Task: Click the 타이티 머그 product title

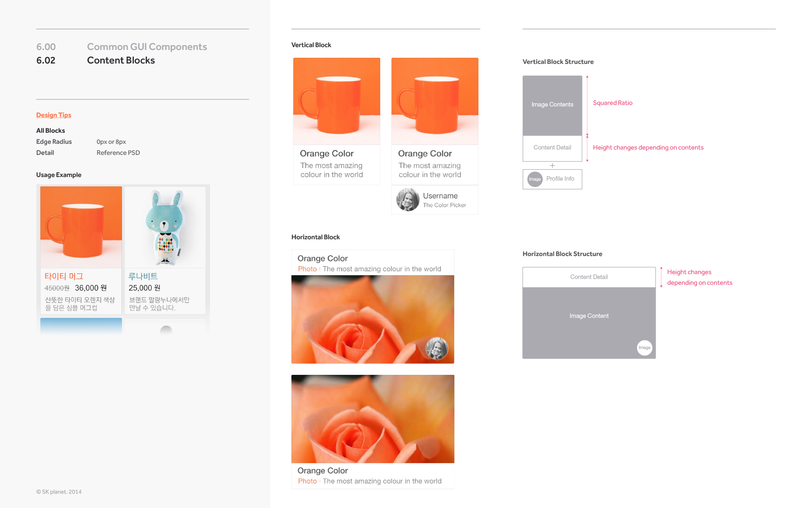Action: pyautogui.click(x=64, y=277)
